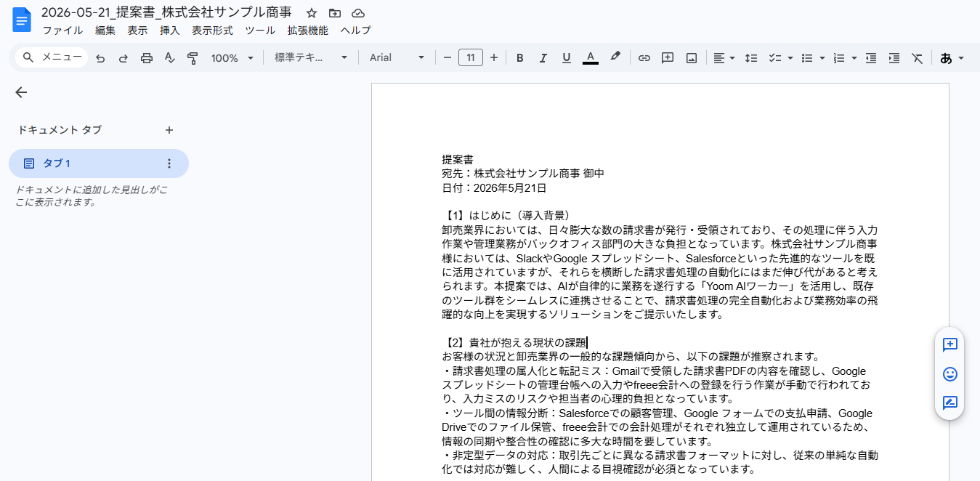
Task: Open the 挿入 menu
Action: click(169, 31)
